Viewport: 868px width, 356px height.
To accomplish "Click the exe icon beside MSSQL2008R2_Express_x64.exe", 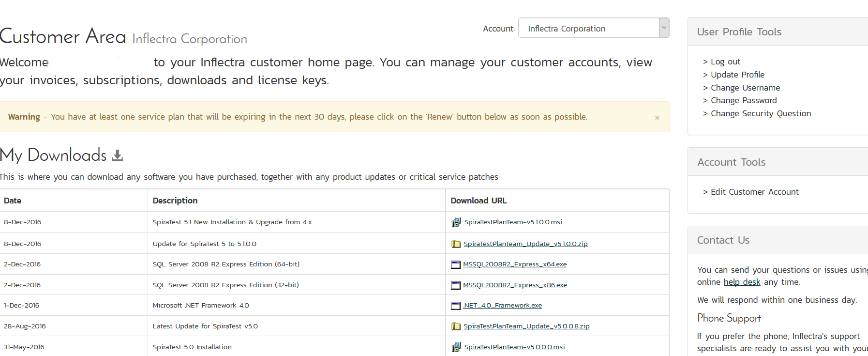I will pyautogui.click(x=455, y=264).
